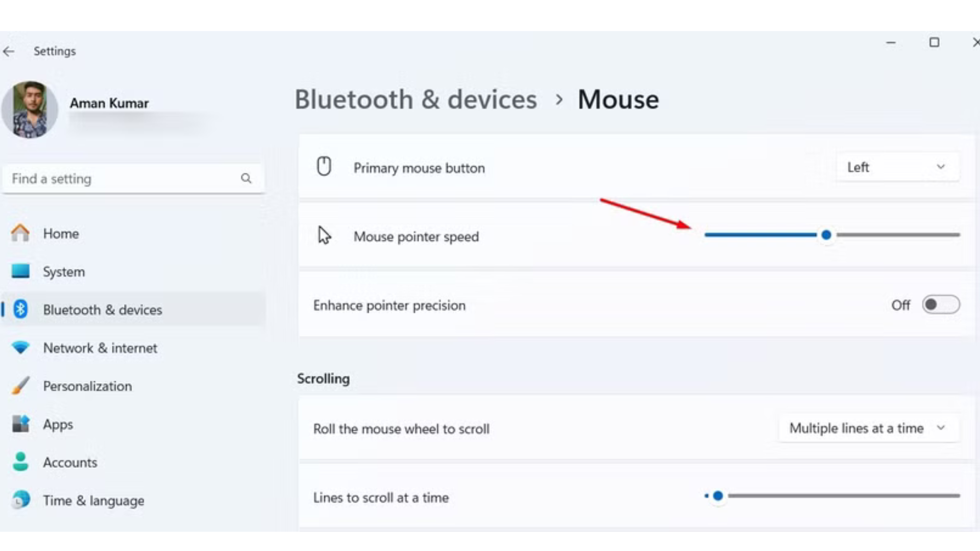Click the System monitor icon
The image size is (980, 551).
pyautogui.click(x=20, y=271)
